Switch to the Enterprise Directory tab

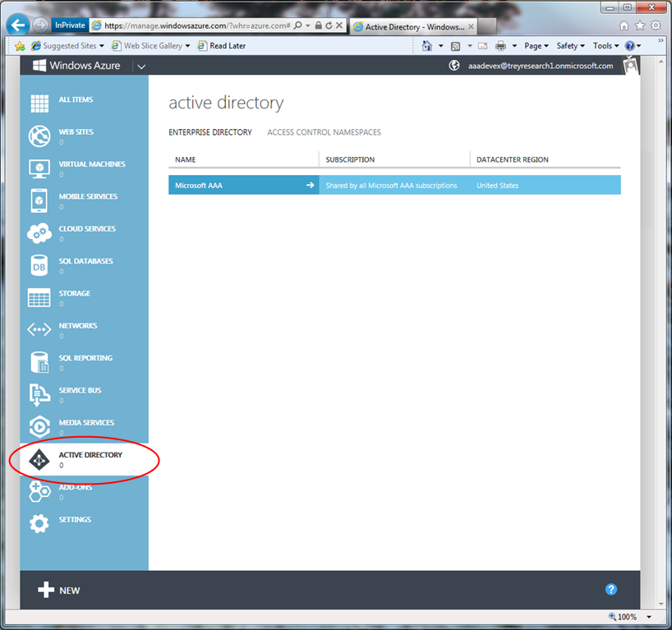click(210, 132)
